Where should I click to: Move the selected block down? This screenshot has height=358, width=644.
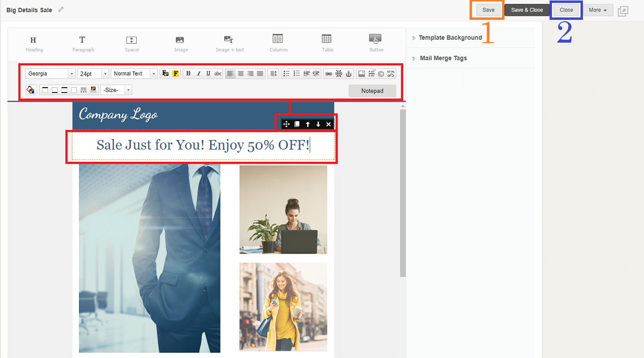[x=318, y=125]
